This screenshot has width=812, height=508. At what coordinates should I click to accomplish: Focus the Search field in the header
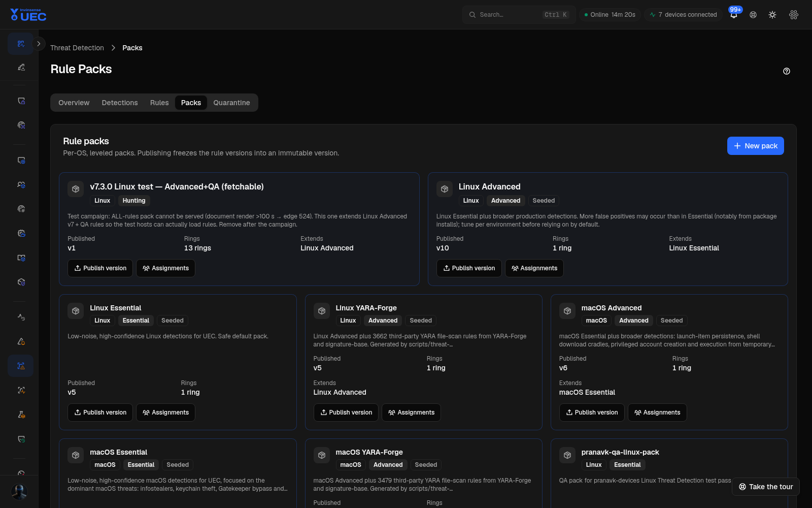519,15
